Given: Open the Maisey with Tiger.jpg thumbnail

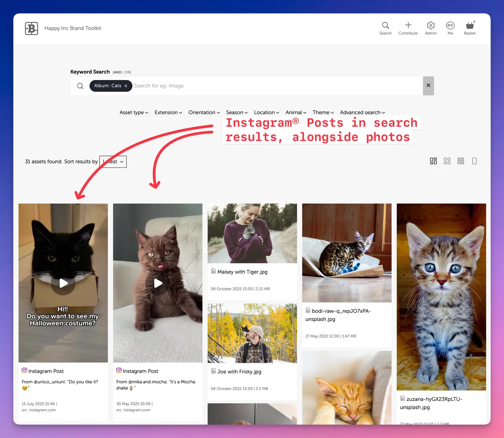Looking at the screenshot, I should pyautogui.click(x=252, y=233).
